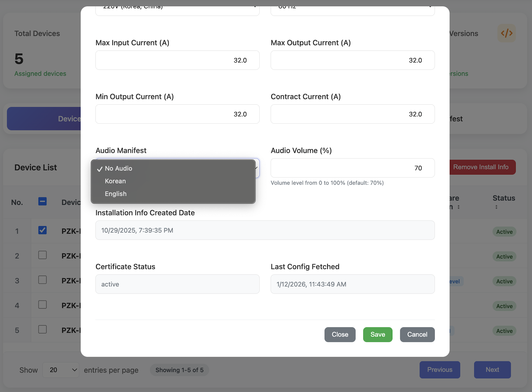Pick the No Audio option

pyautogui.click(x=118, y=169)
